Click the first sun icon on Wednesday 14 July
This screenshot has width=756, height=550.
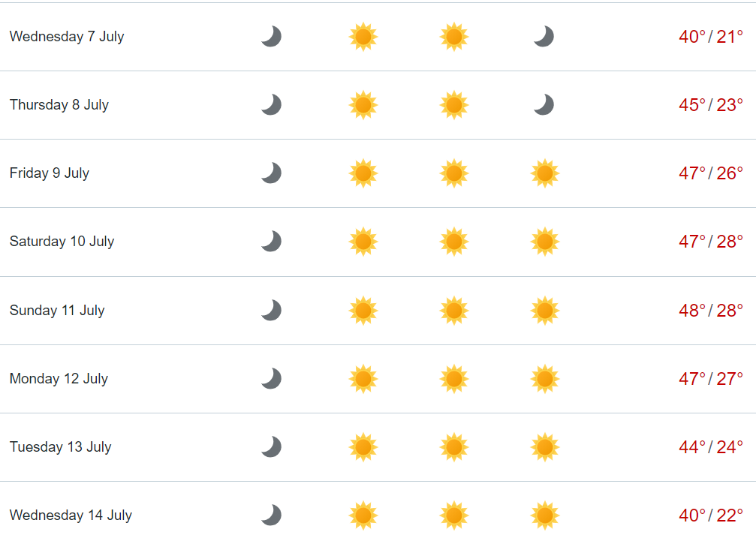363,515
